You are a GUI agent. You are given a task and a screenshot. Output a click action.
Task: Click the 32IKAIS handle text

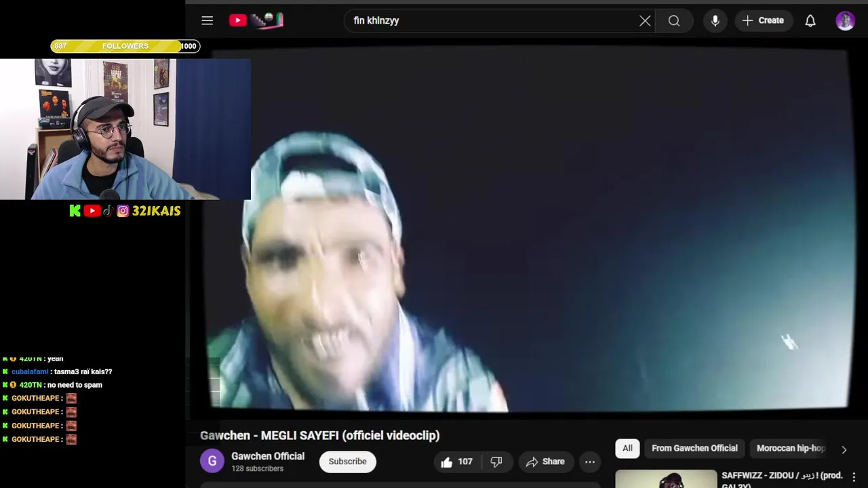(156, 211)
